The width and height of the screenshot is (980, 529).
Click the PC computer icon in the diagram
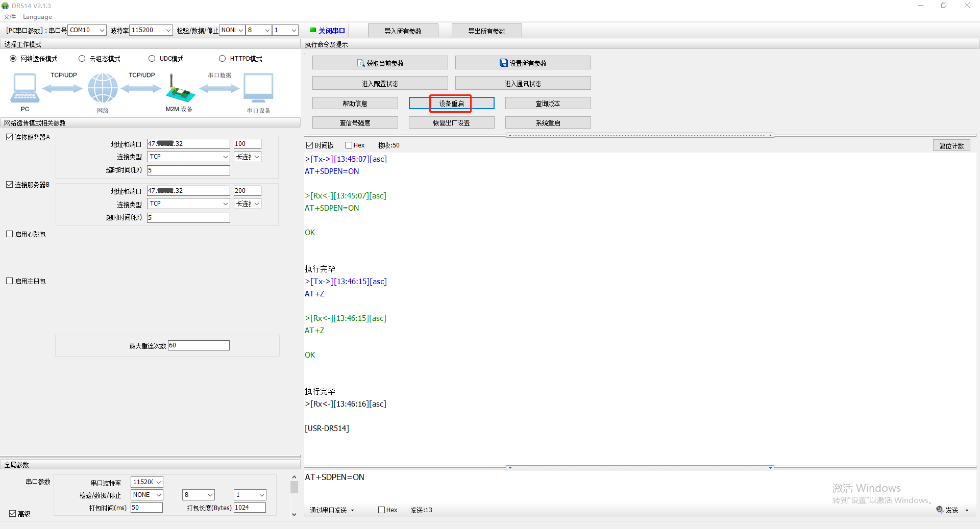(24, 88)
